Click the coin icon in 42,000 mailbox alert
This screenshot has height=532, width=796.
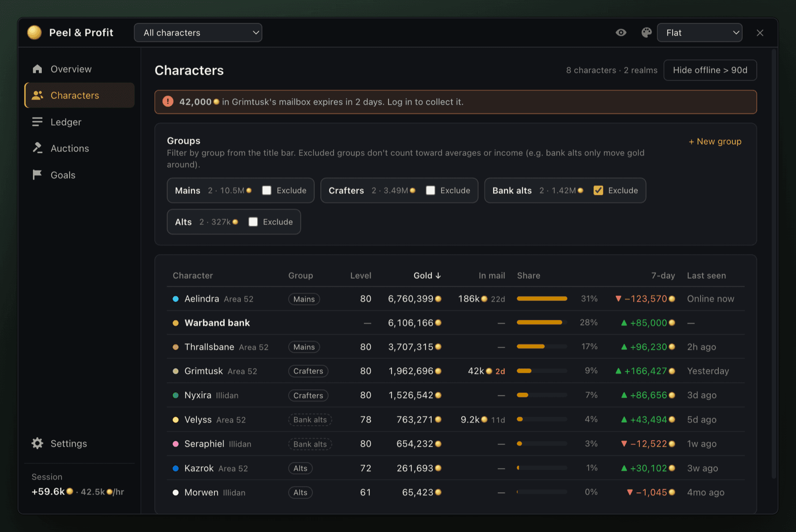(x=216, y=102)
